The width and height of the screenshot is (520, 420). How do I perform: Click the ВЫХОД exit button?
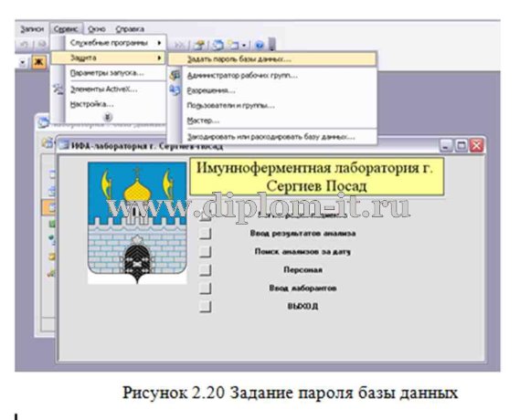point(206,307)
